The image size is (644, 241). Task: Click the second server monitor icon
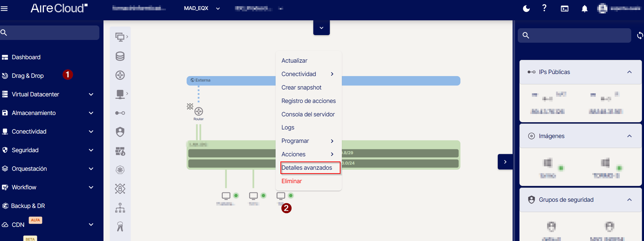pyautogui.click(x=254, y=196)
